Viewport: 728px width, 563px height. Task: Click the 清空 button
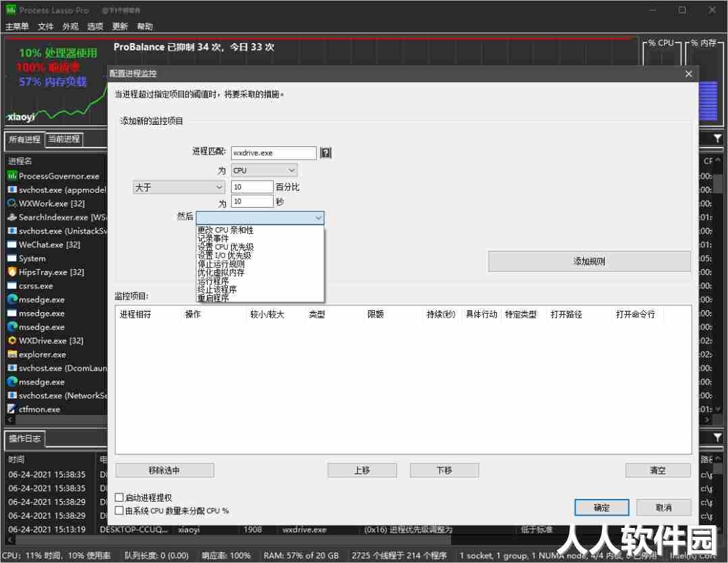[658, 470]
